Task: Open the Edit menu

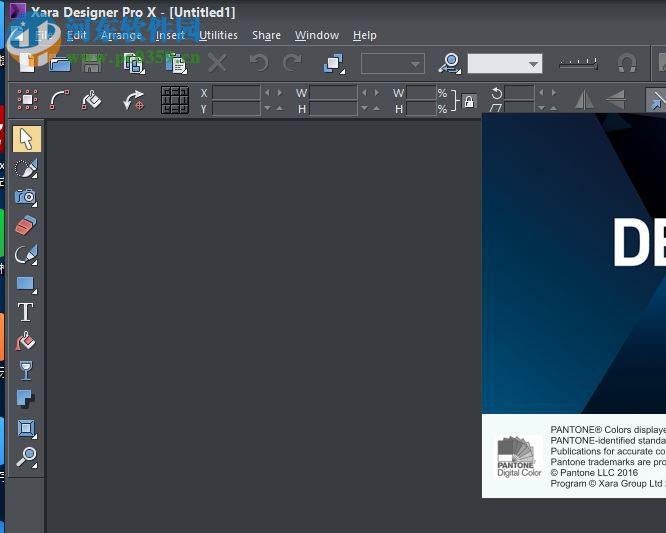Action: pyautogui.click(x=77, y=35)
